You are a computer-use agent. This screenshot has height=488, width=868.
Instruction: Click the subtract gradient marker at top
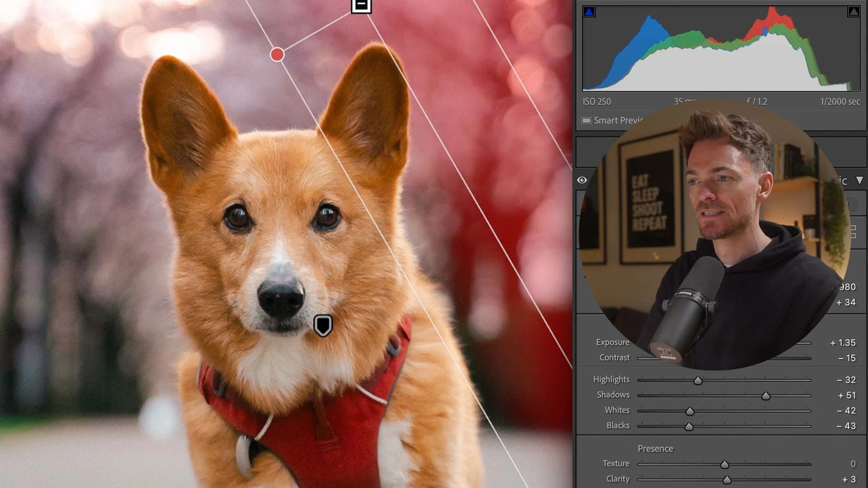(x=361, y=5)
